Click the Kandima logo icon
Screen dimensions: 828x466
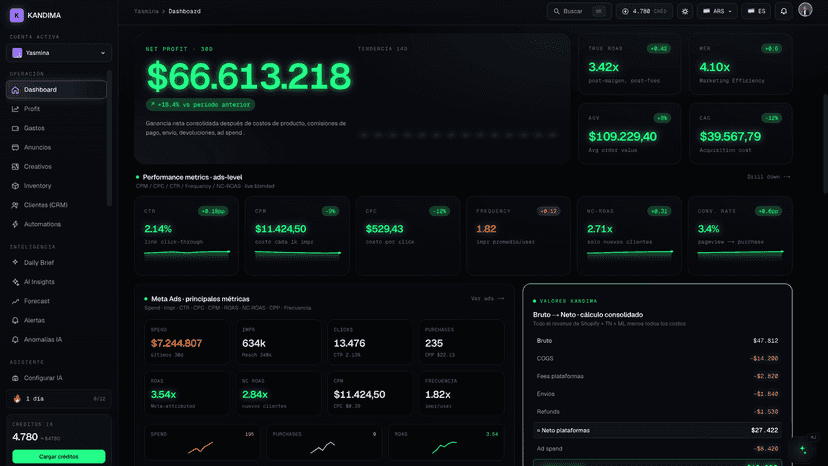pos(17,15)
